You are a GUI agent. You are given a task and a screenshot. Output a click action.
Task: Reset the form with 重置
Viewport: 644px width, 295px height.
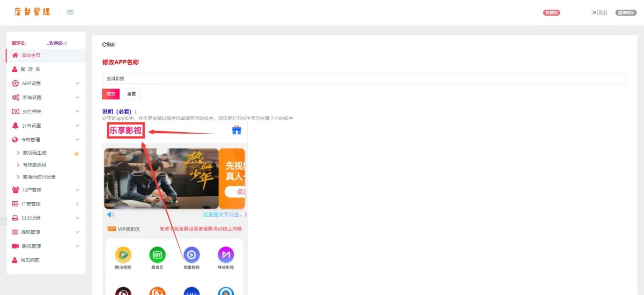pos(132,94)
